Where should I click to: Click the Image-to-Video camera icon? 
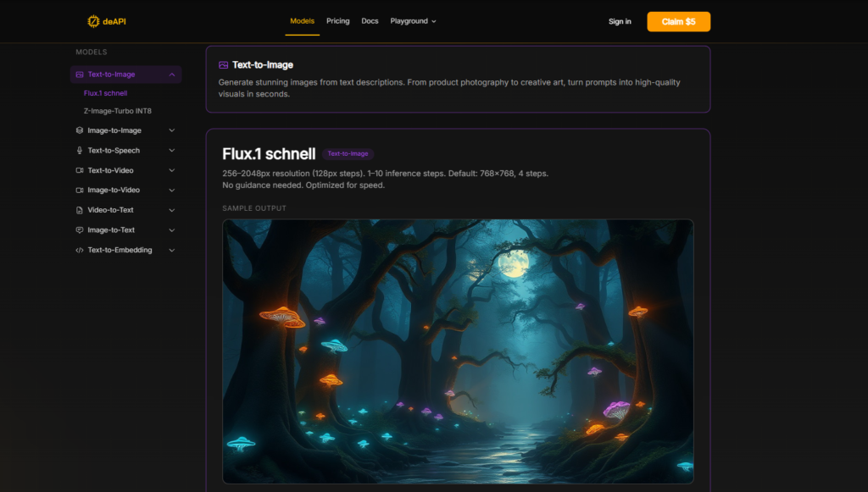coord(79,191)
